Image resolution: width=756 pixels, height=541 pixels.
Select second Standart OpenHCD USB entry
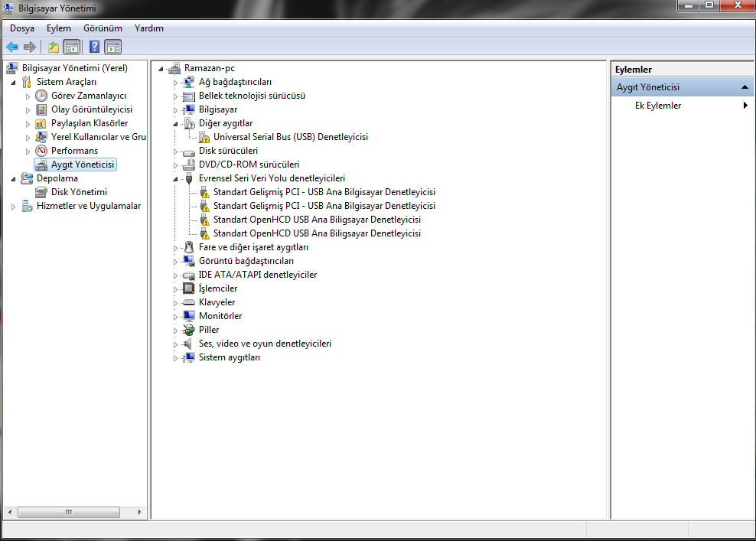(317, 233)
